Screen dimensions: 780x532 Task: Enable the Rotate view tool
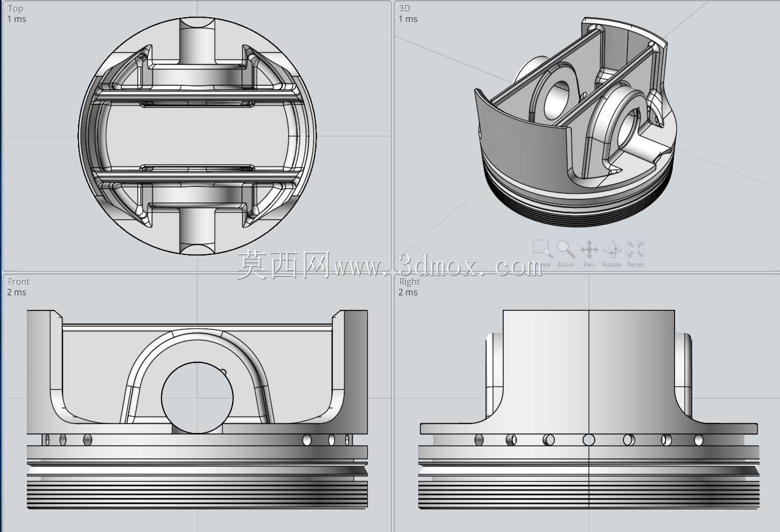[612, 253]
